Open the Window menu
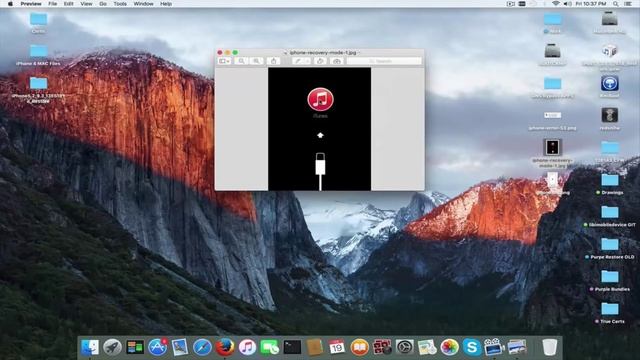The width and height of the screenshot is (640, 360). (144, 4)
